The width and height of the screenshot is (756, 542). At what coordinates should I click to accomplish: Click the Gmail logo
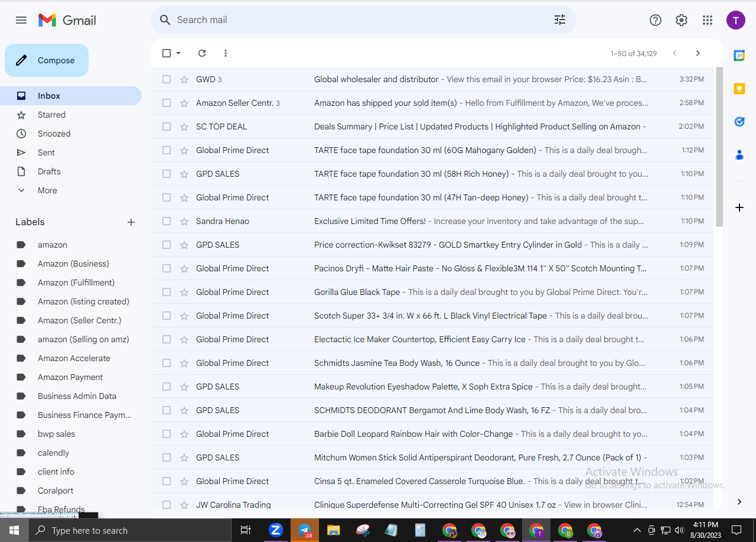(67, 20)
